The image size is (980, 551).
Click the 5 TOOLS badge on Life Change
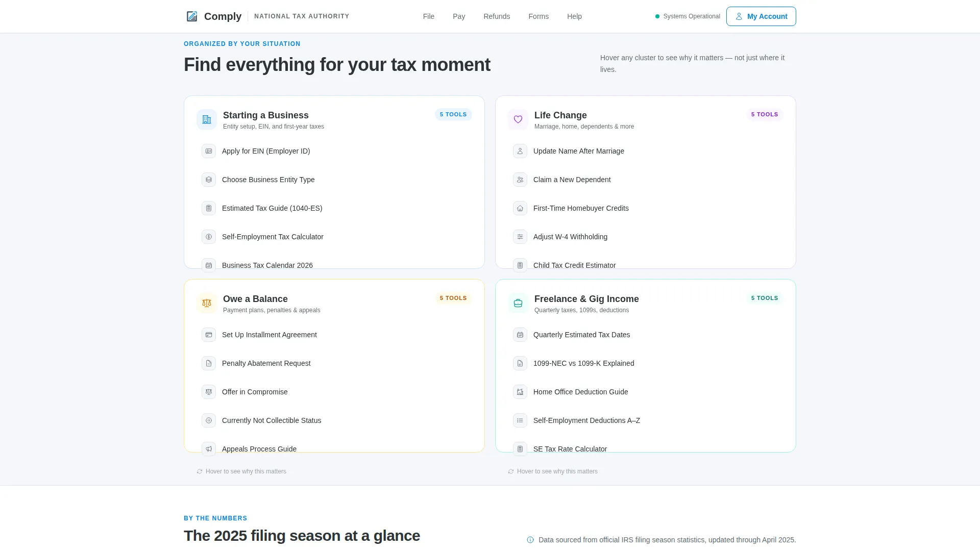click(765, 114)
